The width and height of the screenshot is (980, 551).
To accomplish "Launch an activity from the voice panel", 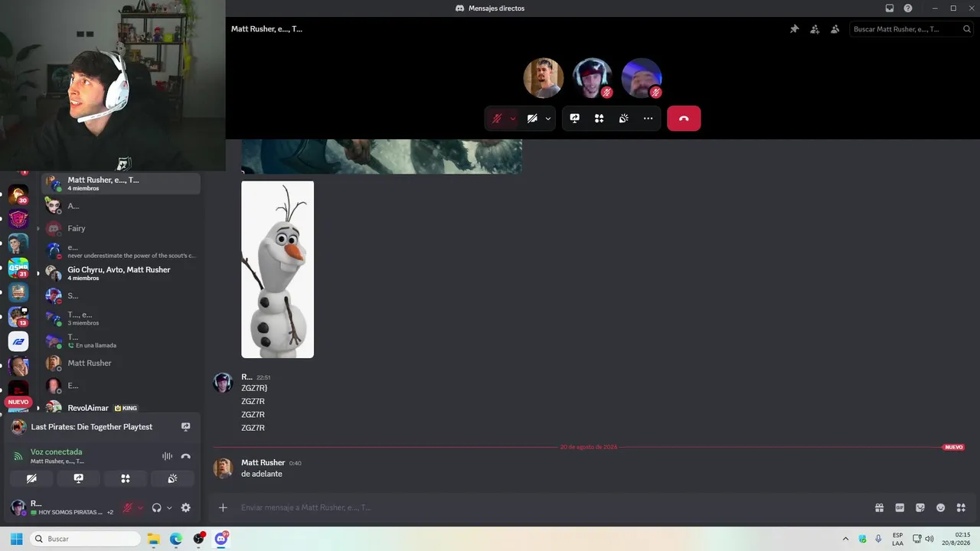I will [126, 478].
